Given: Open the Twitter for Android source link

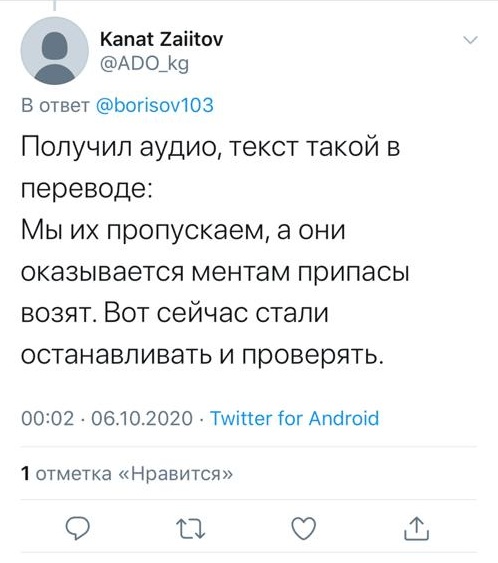Looking at the screenshot, I should coord(294,418).
